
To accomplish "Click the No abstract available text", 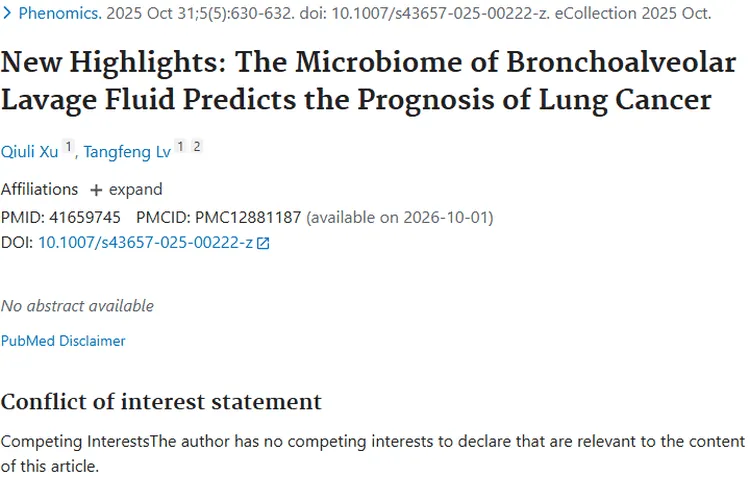I will [77, 306].
